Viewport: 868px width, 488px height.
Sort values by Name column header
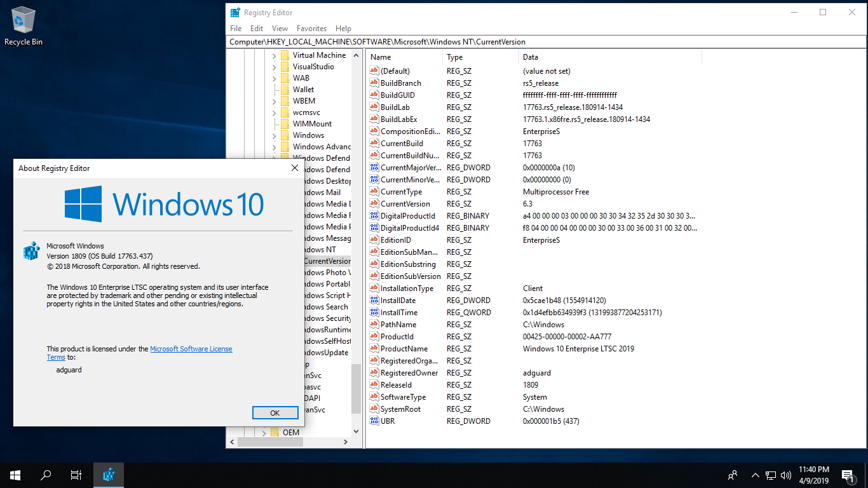click(x=404, y=57)
